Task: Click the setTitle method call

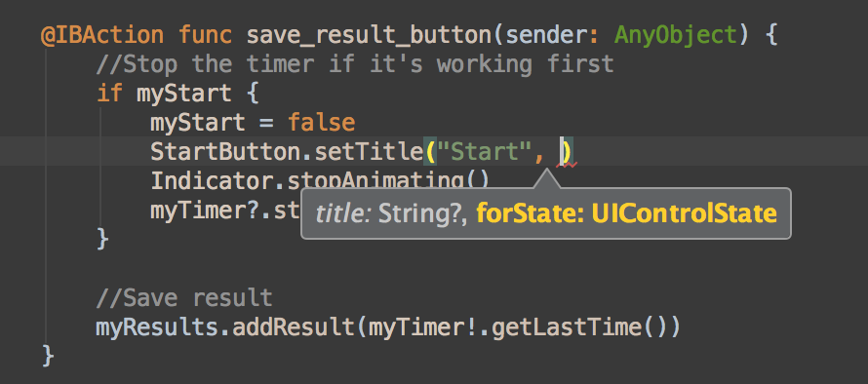Action: (x=370, y=152)
